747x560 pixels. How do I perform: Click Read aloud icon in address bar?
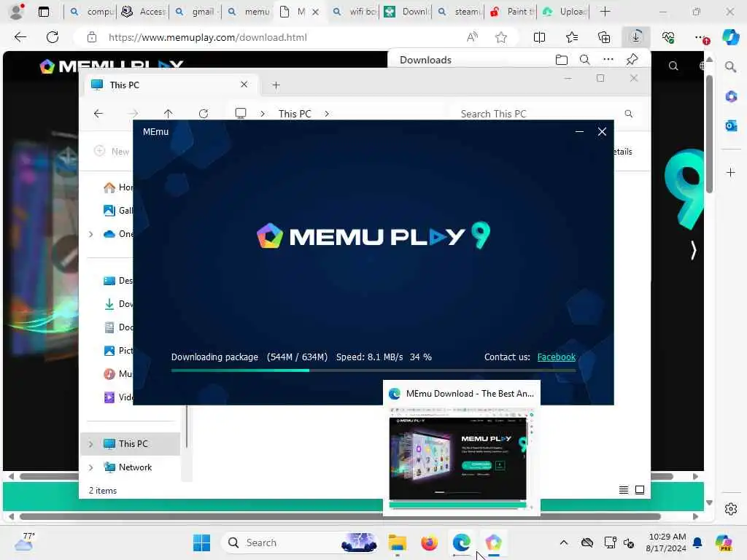[472, 37]
